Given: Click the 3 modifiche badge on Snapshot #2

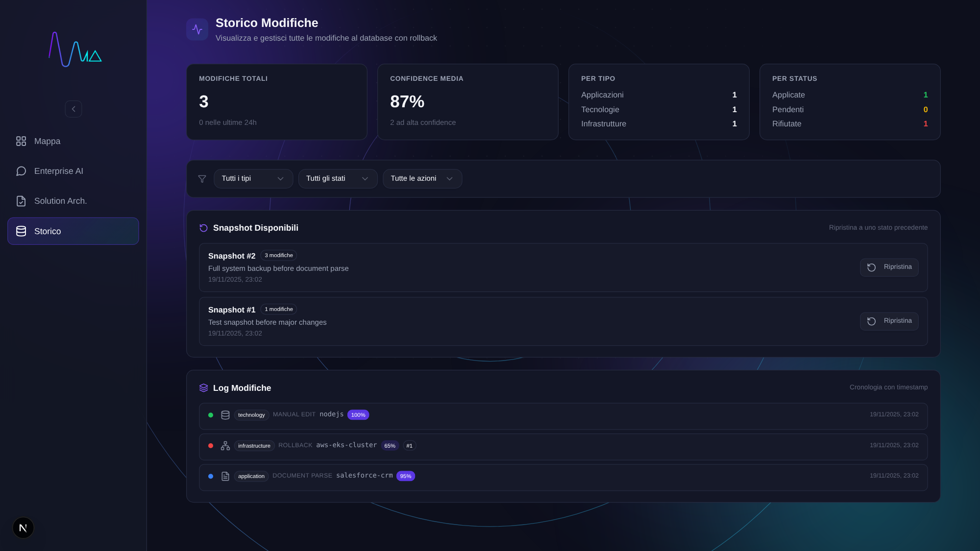Looking at the screenshot, I should click(x=279, y=255).
